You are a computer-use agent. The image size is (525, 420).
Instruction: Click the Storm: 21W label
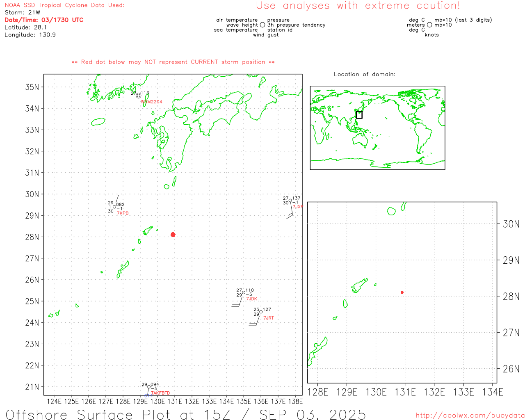tap(23, 12)
